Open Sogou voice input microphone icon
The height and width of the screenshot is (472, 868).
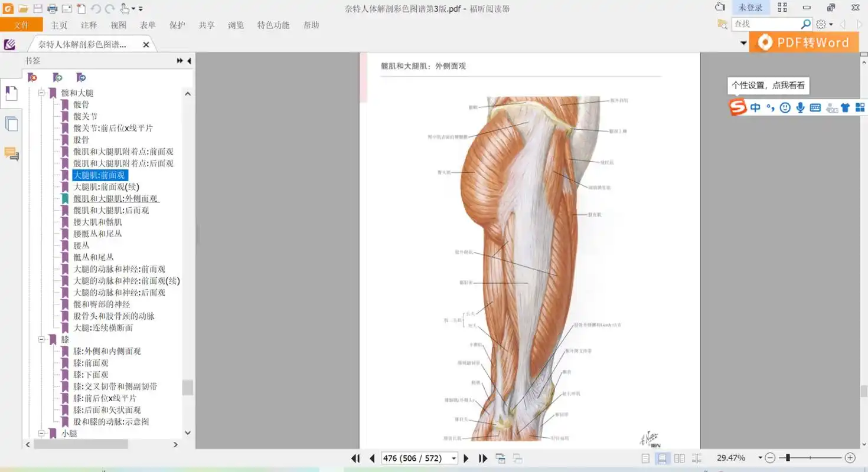(x=800, y=107)
